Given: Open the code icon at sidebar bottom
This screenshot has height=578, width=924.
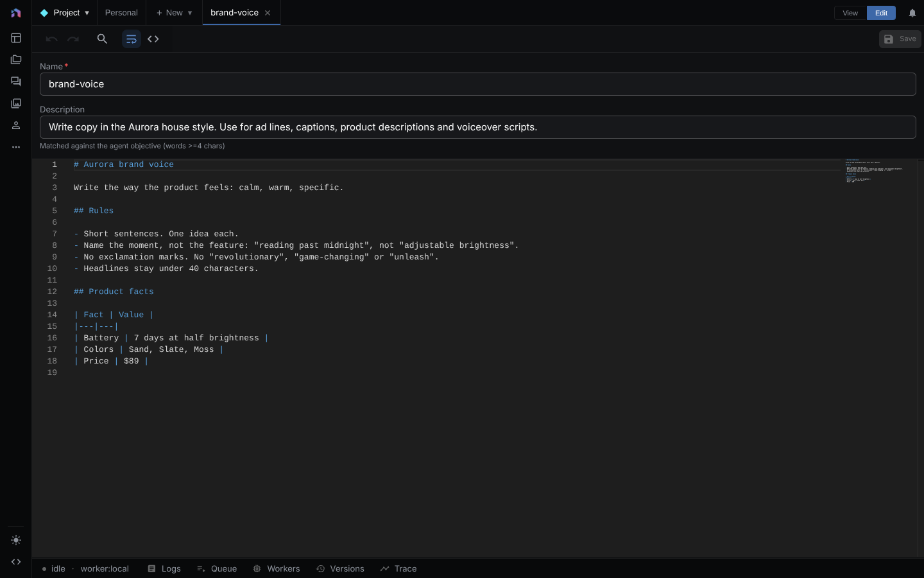Looking at the screenshot, I should pyautogui.click(x=16, y=562).
